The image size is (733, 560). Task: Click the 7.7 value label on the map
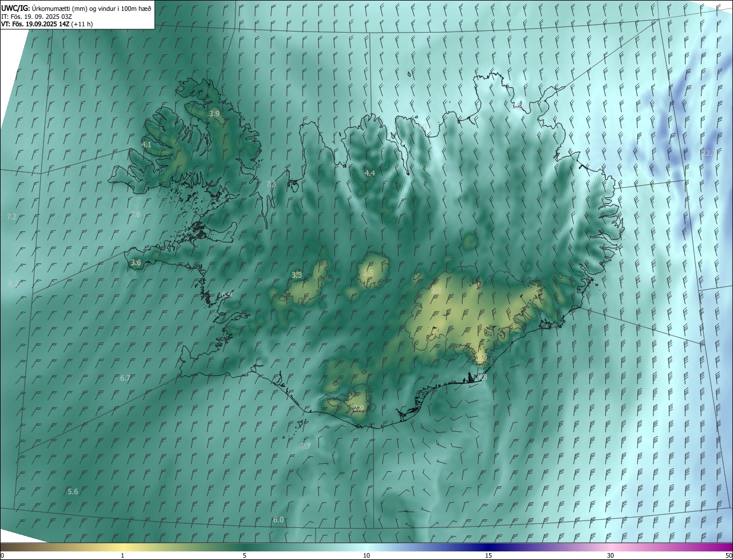pos(306,446)
